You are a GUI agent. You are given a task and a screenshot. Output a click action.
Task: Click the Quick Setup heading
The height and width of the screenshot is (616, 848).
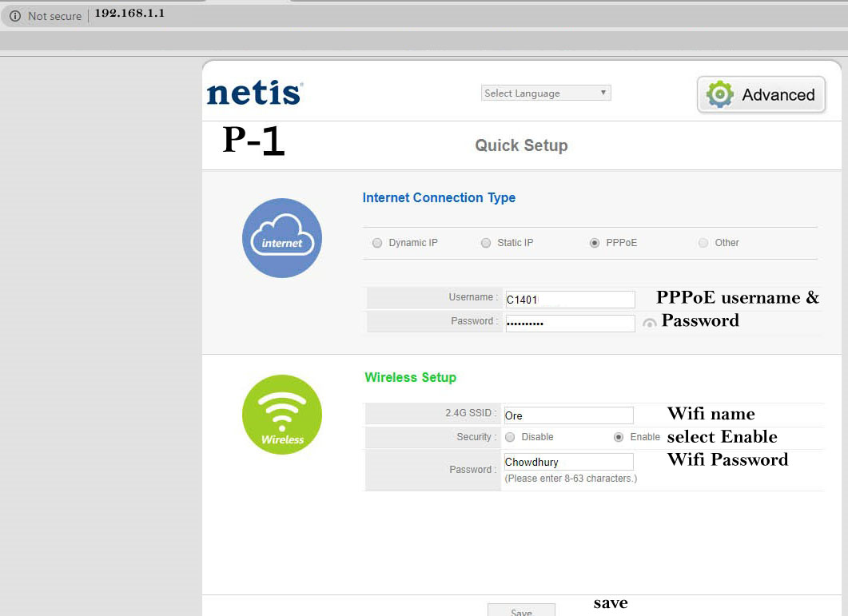[521, 145]
